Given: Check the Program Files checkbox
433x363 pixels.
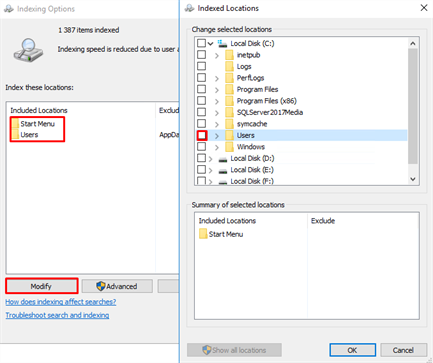Looking at the screenshot, I should click(201, 89).
